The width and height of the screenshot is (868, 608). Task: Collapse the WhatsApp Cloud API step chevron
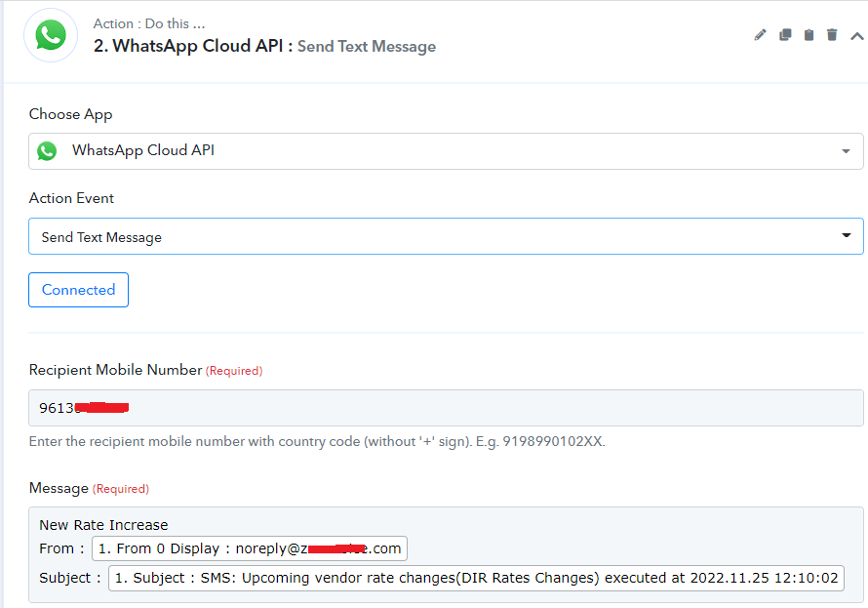(x=857, y=36)
